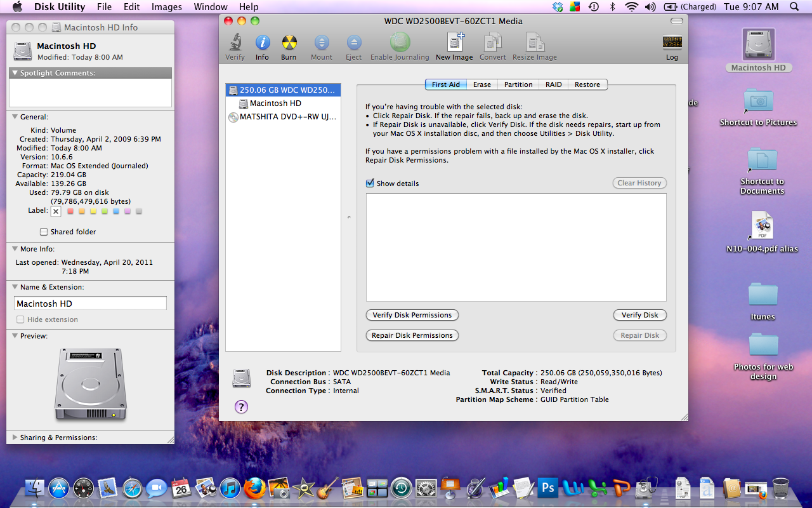Select Macintosh HD volume in sidebar

tap(283, 103)
